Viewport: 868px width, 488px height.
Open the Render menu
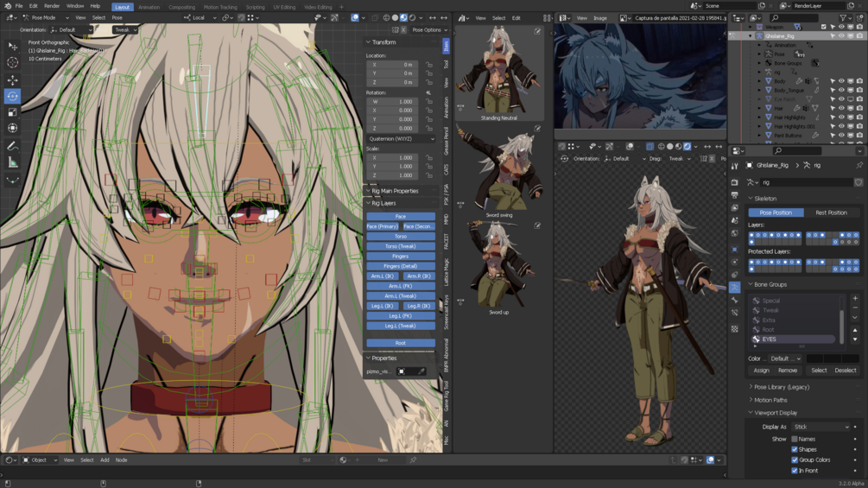pos(52,6)
